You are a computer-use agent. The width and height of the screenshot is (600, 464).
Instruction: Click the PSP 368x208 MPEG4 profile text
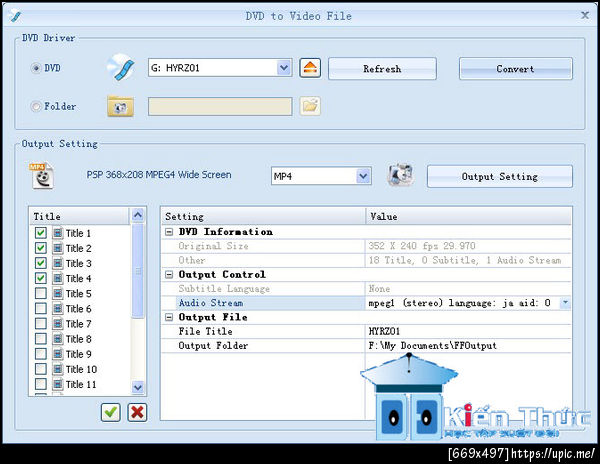[159, 175]
